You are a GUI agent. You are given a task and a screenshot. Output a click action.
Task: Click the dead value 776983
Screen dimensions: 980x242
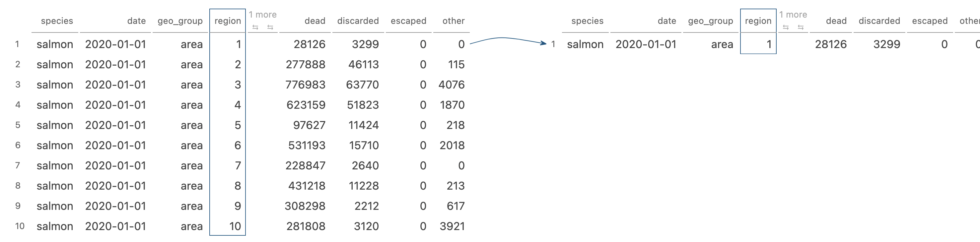305,85
